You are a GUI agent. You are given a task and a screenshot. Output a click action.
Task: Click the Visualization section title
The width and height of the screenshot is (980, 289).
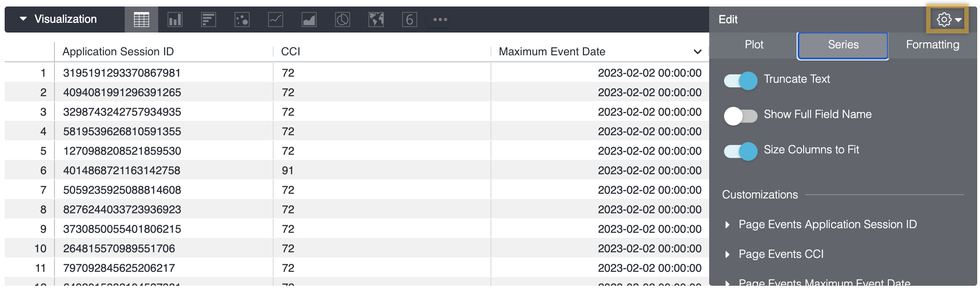tap(66, 19)
